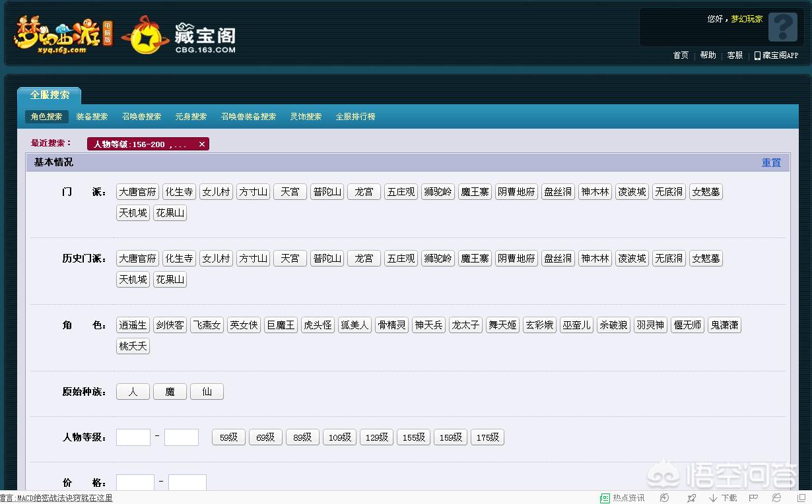Go to 全服排行榜 tab
Screen dimensions: 812x504
coord(355,117)
